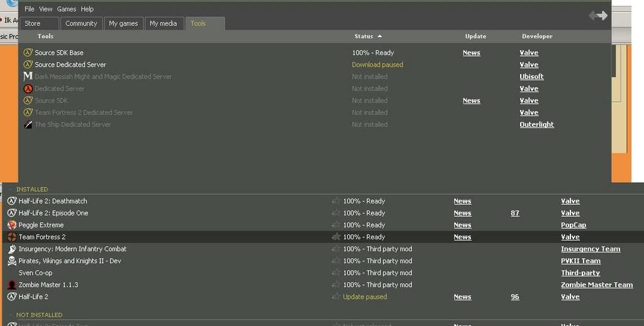Click the Pirates, Vikings and Knights skull icon
This screenshot has width=644, height=326.
click(12, 261)
